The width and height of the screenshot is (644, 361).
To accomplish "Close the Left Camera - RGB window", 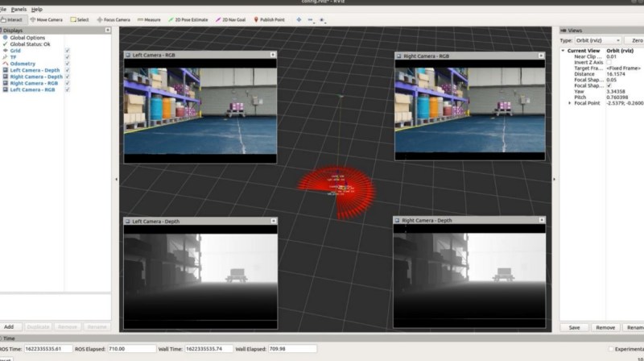I will [273, 55].
